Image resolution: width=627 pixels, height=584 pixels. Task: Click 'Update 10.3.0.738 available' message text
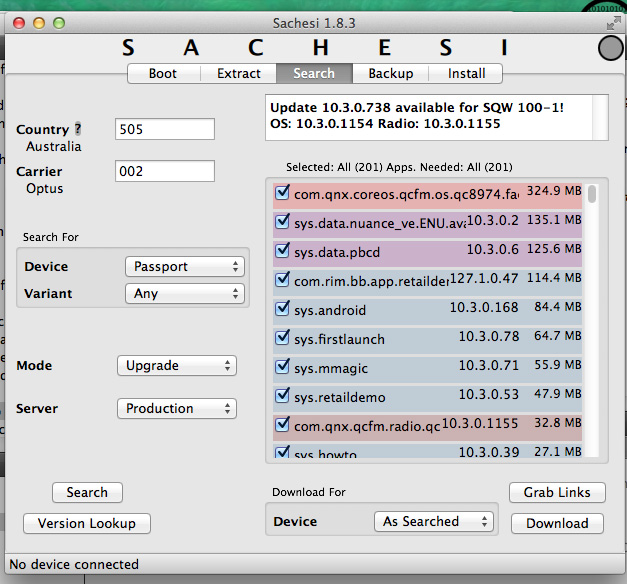point(417,108)
